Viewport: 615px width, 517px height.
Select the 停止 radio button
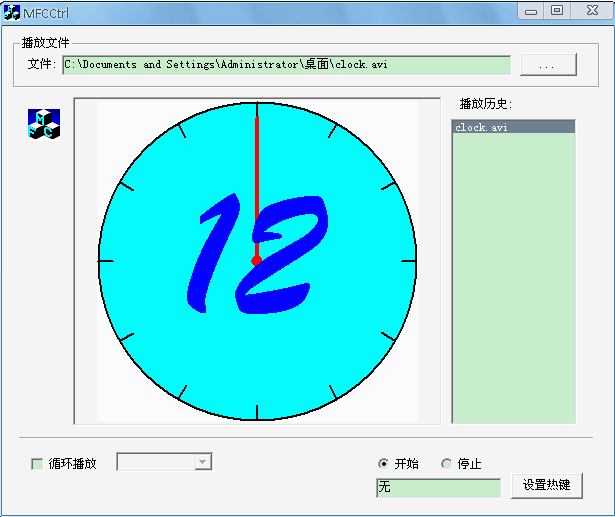tap(446, 464)
